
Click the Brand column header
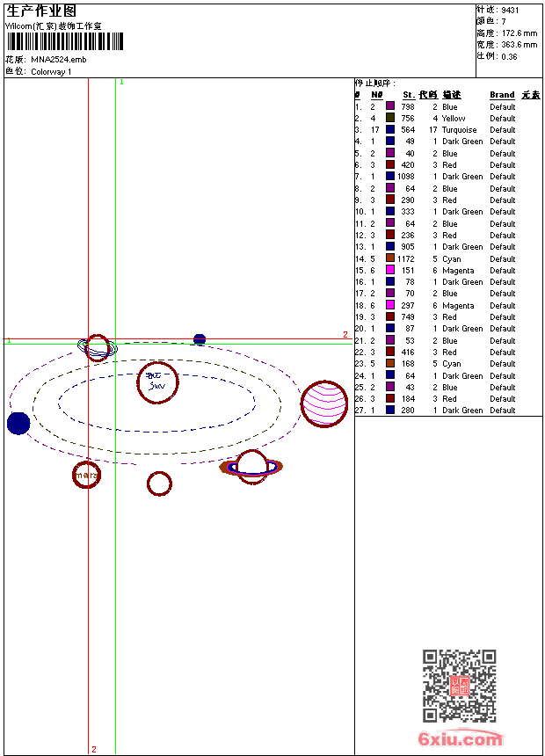click(502, 95)
